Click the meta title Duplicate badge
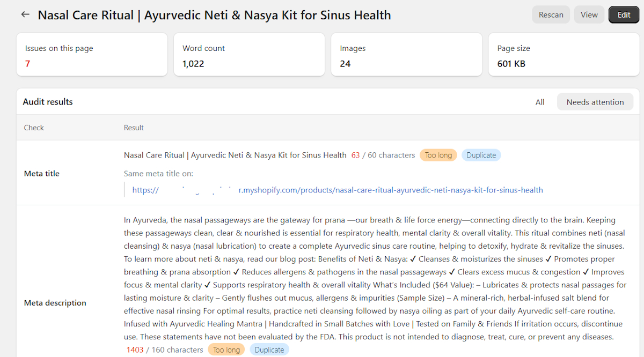644x357 pixels. [481, 155]
